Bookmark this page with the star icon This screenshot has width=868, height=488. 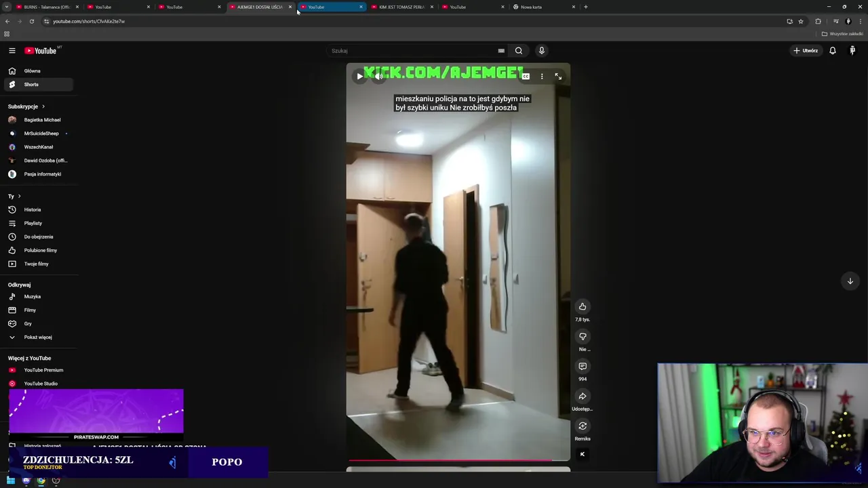801,21
